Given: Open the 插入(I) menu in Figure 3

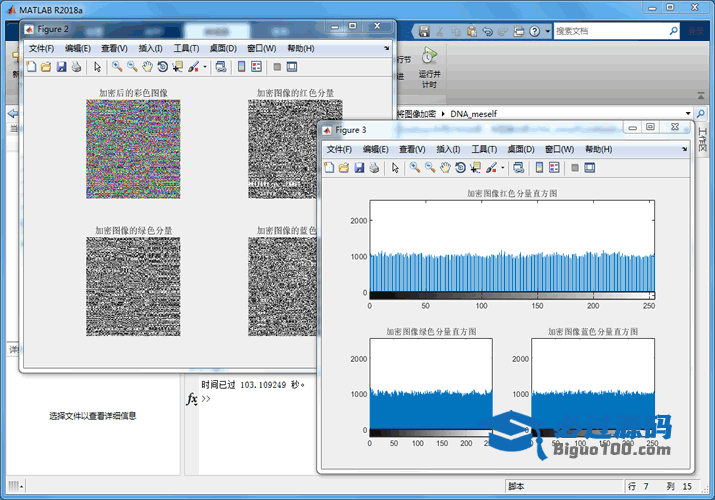Looking at the screenshot, I should (x=450, y=149).
